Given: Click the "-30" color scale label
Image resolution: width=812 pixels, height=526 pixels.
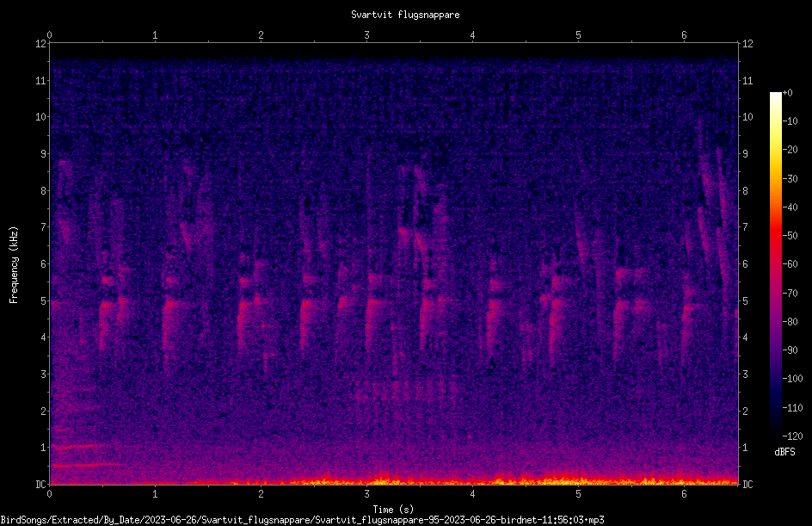Looking at the screenshot, I should (790, 179).
